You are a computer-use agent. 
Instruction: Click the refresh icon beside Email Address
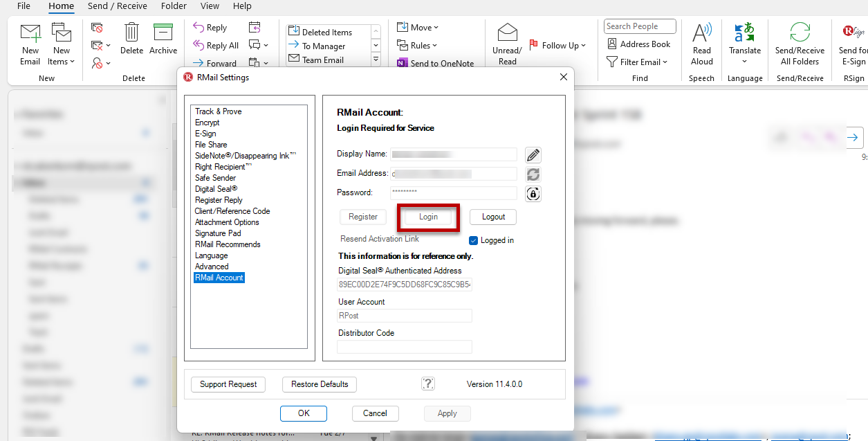point(533,174)
